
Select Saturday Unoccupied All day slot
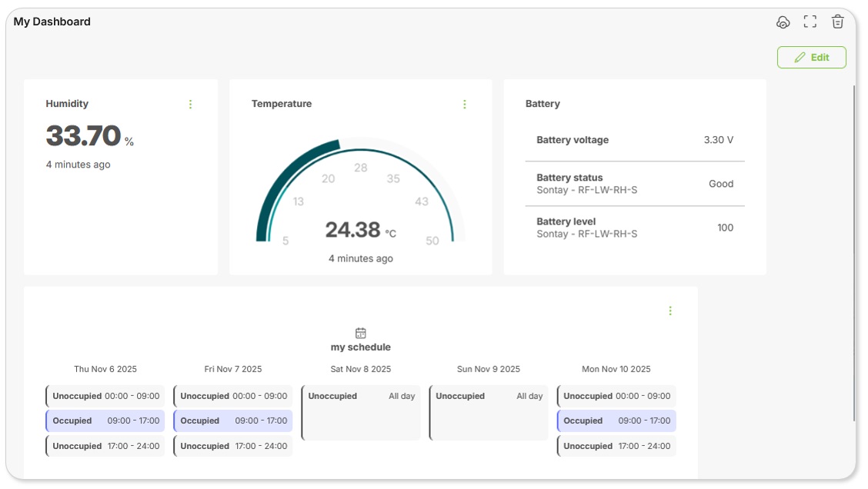(x=361, y=413)
